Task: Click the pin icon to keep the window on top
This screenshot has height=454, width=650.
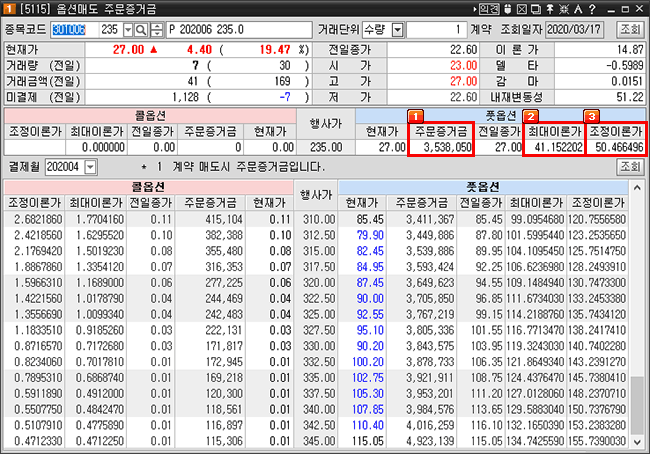Action: [550, 9]
